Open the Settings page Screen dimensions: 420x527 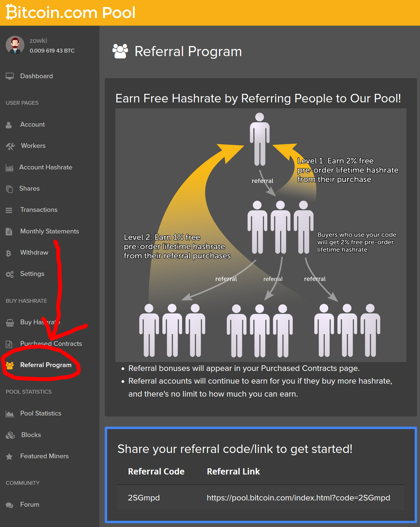(x=32, y=274)
